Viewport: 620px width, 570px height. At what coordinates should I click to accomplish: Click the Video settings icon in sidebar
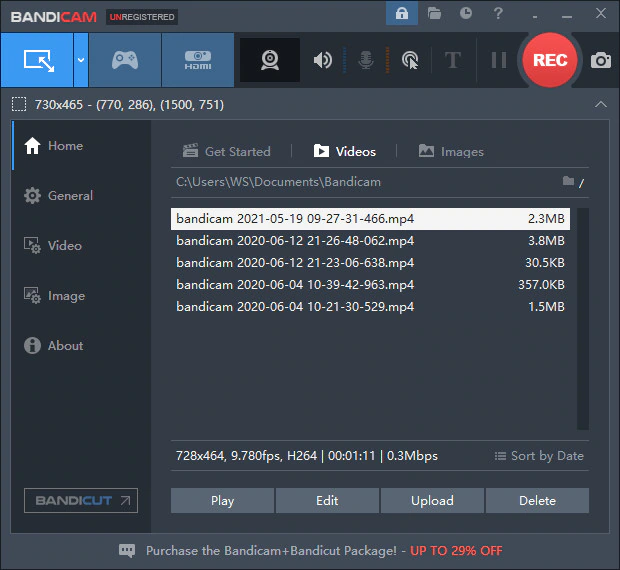pos(32,245)
